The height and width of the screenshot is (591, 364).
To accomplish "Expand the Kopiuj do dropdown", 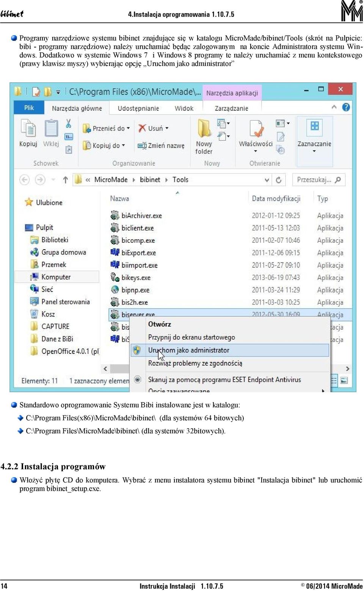I will click(x=123, y=145).
